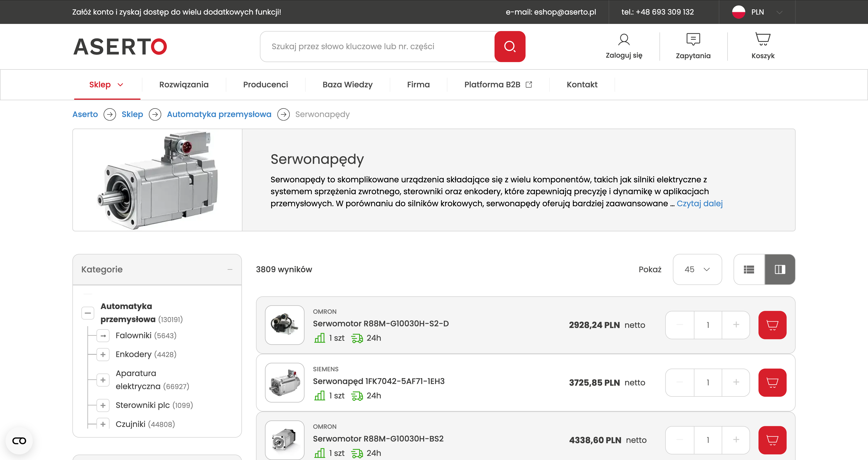
Task: Expand the Aparatura elektryczna category
Action: point(103,380)
